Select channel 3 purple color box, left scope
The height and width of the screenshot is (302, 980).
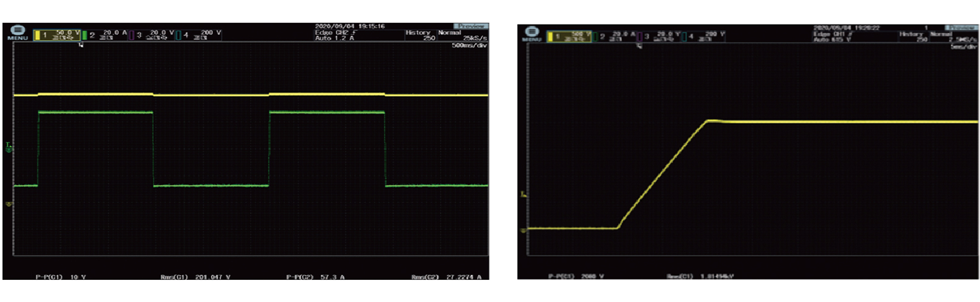tap(132, 35)
